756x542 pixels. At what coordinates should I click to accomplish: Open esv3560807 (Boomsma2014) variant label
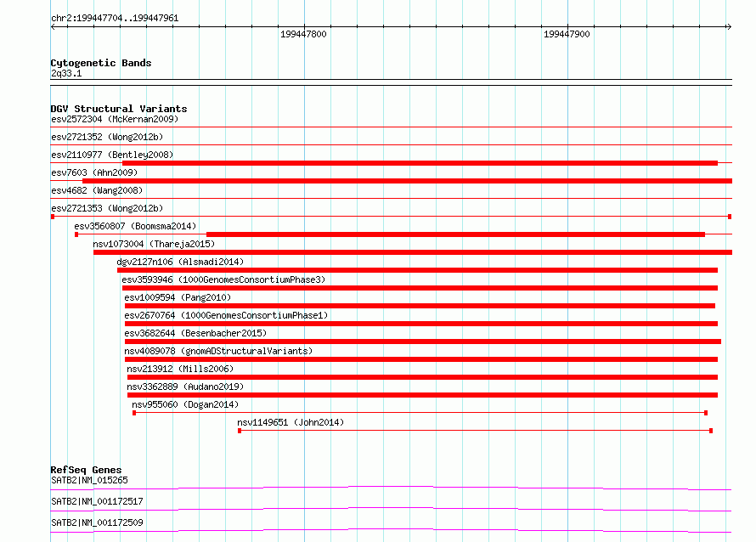[x=135, y=226]
